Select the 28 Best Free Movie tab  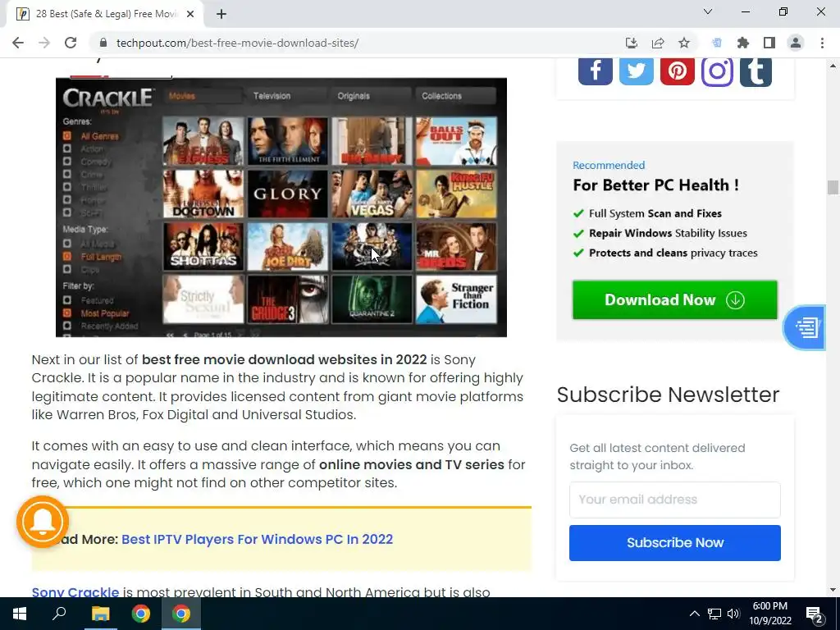tap(105, 14)
